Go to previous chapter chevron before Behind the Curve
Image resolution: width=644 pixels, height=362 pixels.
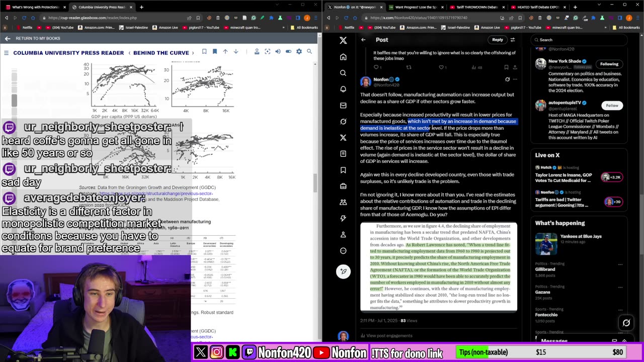click(129, 52)
